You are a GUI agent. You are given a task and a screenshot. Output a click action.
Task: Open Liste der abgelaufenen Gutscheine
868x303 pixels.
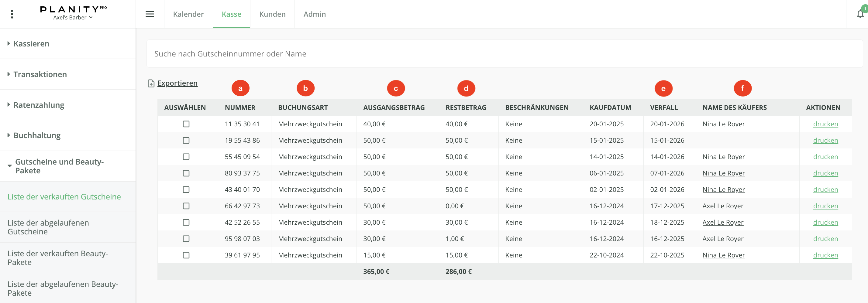pyautogui.click(x=48, y=227)
